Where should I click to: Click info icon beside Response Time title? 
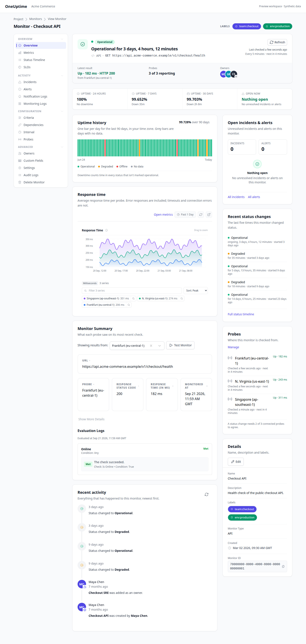[106, 230]
